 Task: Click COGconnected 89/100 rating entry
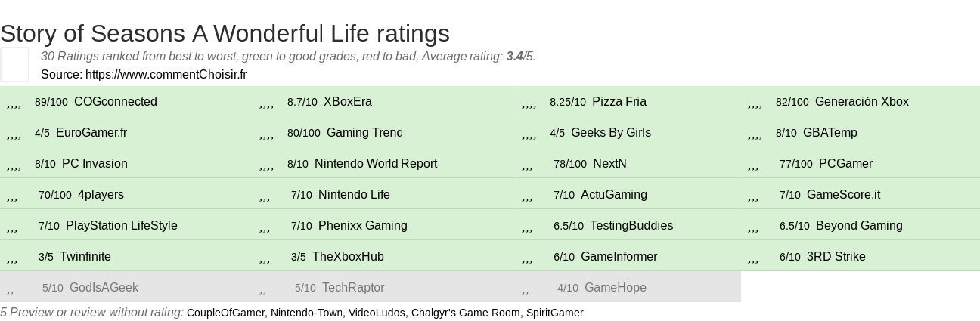click(115, 102)
